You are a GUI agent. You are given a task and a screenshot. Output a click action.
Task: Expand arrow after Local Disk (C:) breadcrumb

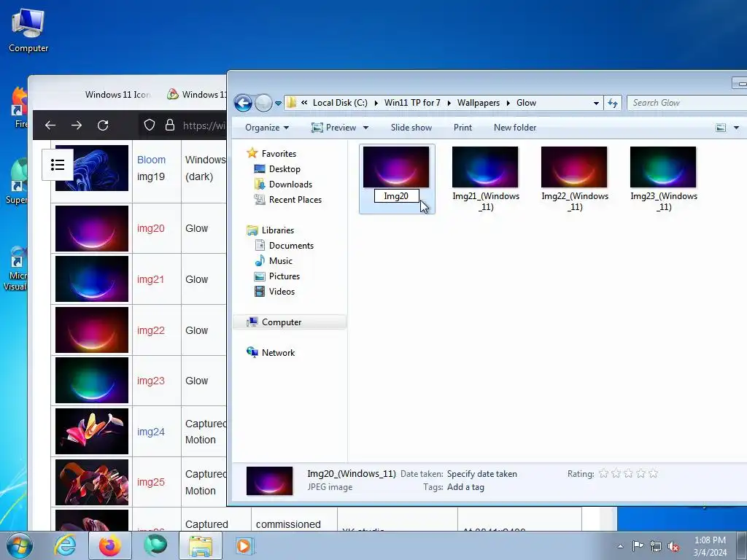376,103
